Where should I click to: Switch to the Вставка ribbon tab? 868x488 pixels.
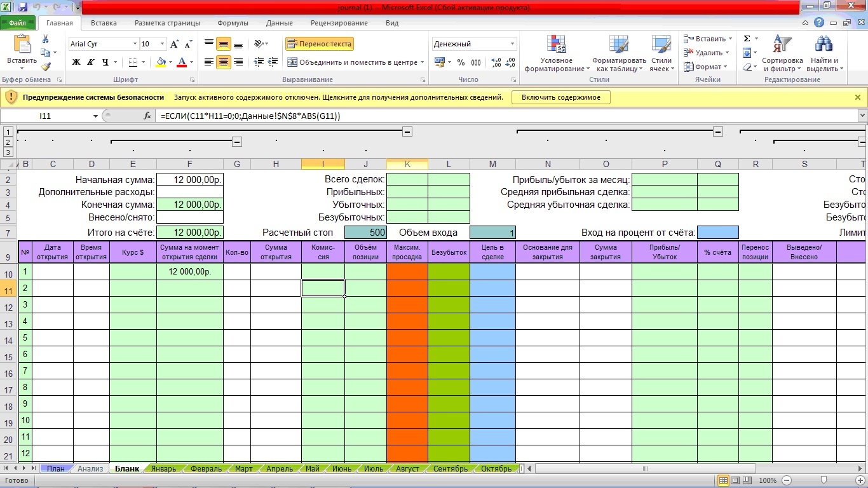tap(104, 23)
